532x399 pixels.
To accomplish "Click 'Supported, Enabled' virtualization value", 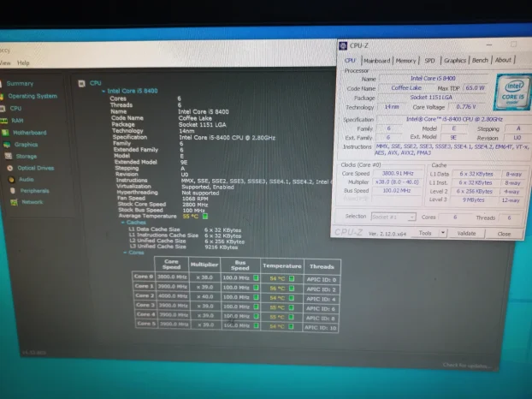I will 208,187.
